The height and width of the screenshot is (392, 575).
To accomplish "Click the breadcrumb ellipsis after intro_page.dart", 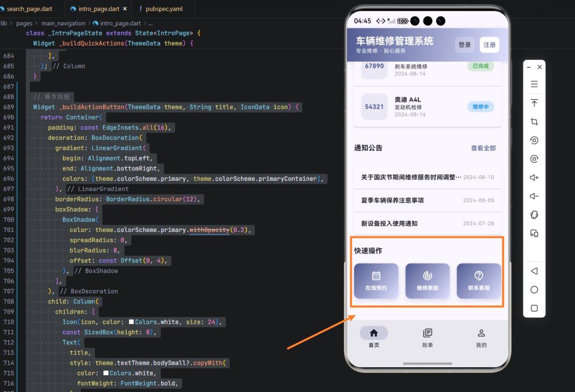I will [x=151, y=23].
